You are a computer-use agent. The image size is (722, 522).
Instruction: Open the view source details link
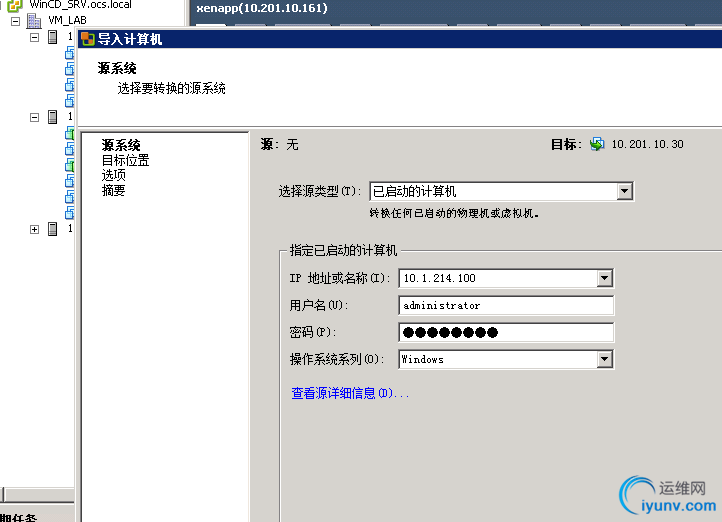click(x=350, y=393)
